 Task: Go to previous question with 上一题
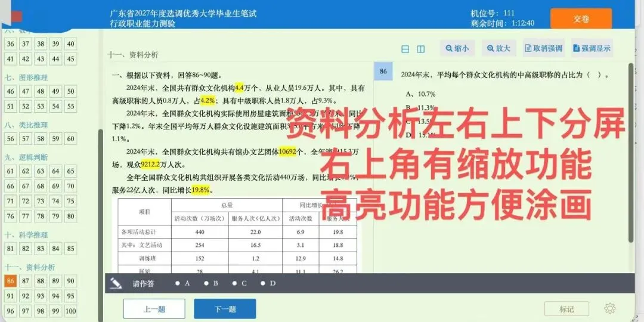[154, 309]
